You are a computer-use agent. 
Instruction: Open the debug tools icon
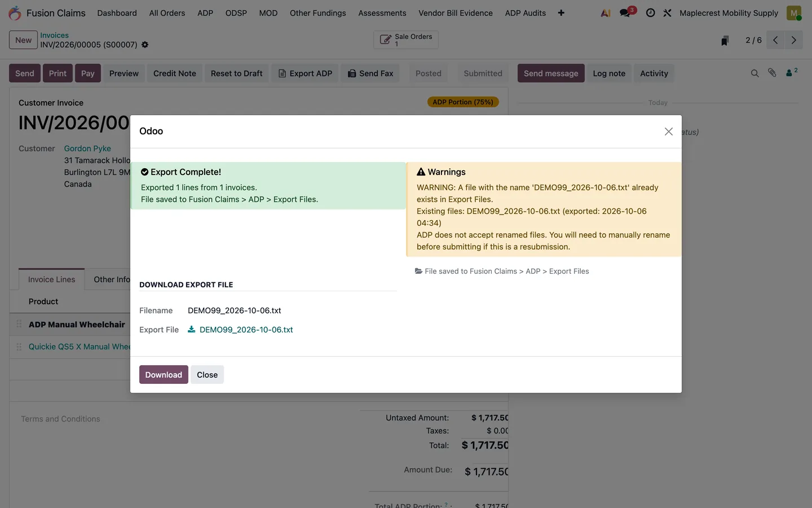click(667, 13)
